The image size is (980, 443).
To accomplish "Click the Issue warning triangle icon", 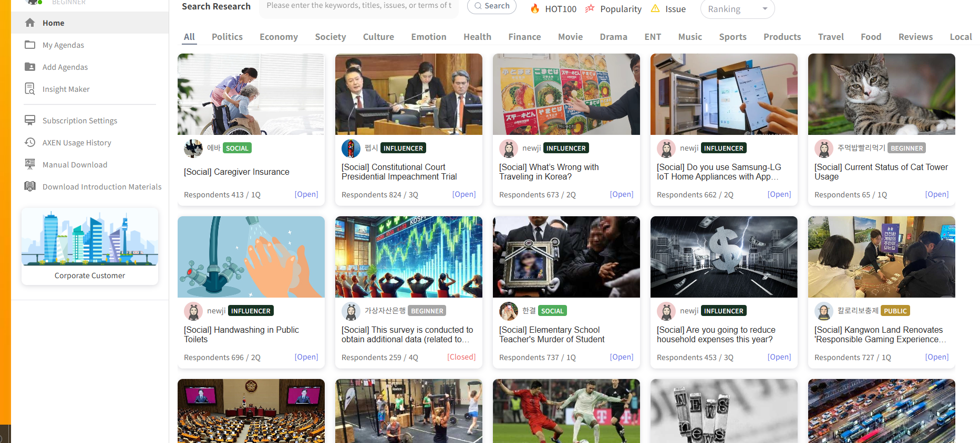I will (x=655, y=8).
